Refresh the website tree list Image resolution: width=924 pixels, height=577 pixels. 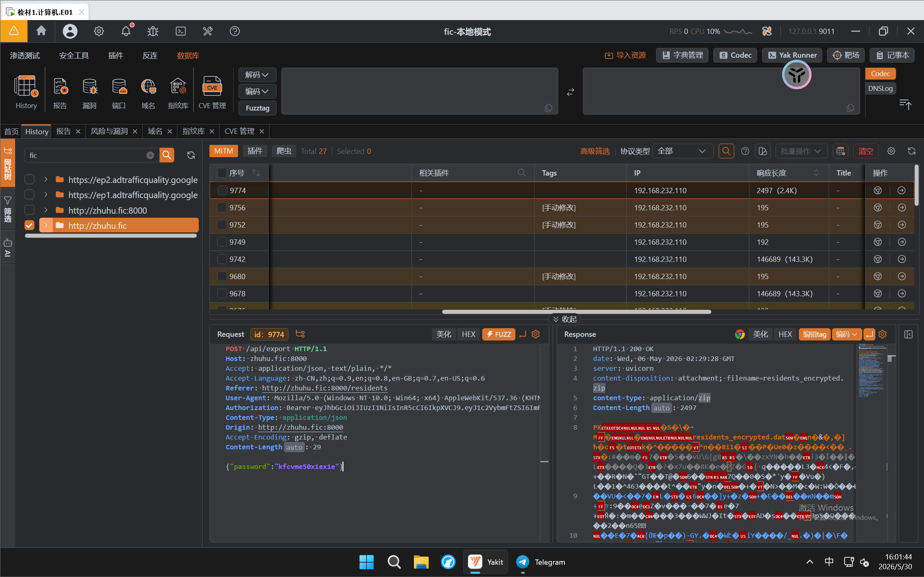(x=191, y=155)
